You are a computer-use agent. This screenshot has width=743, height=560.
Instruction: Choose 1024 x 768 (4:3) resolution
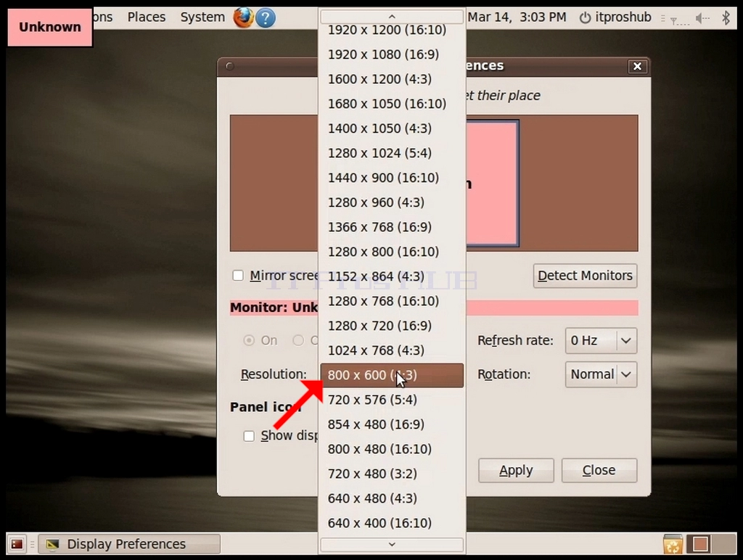point(392,350)
